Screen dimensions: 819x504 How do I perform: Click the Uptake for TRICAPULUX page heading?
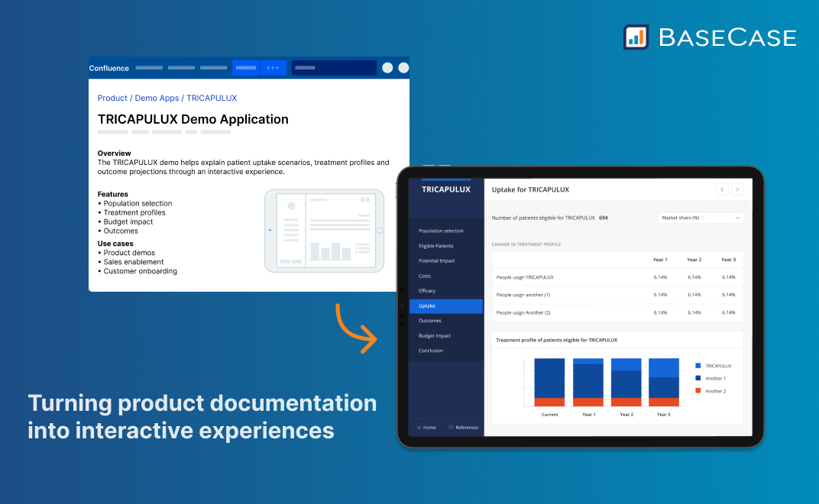coord(530,189)
